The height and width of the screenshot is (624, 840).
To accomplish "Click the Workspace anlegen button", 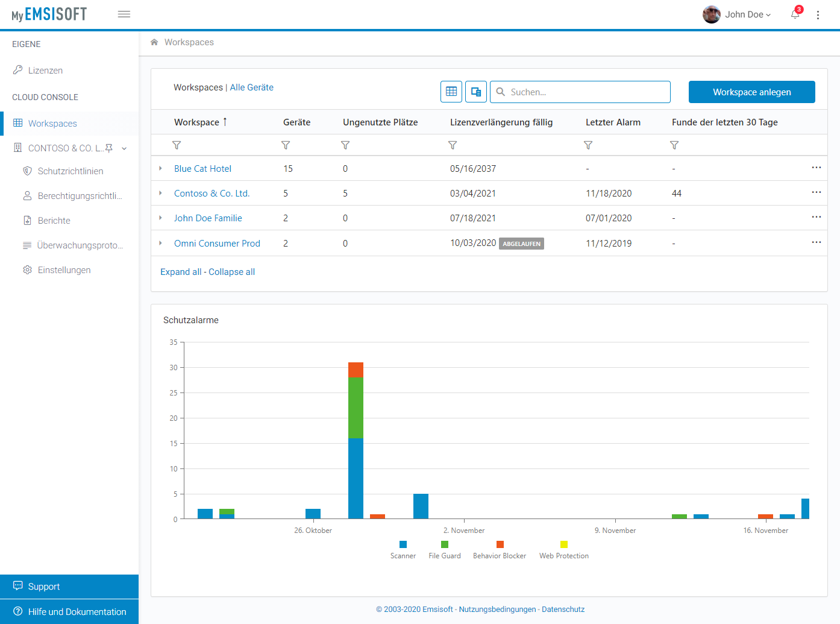I will click(x=752, y=92).
